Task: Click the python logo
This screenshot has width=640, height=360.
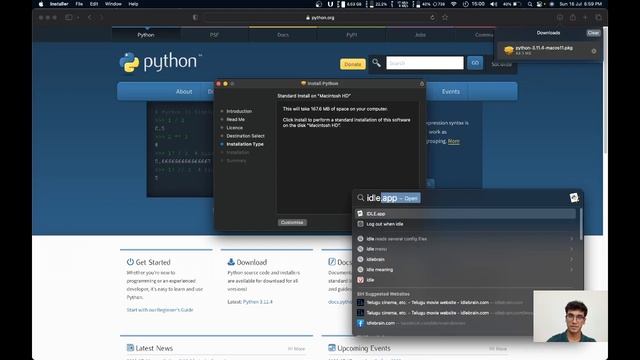Action: 160,62
